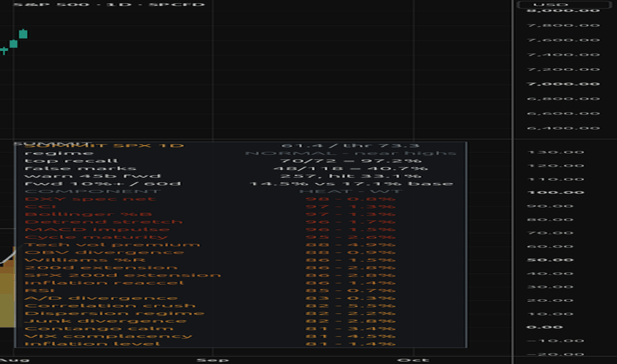Screen dimensions: 617x364
Task: Click the 85 · 0.7% RSI value
Action: coord(351,291)
